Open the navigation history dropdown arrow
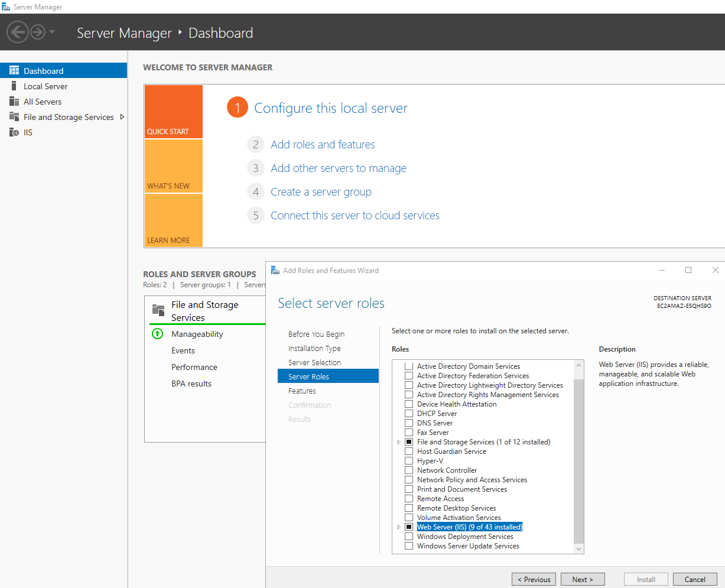 (x=52, y=32)
